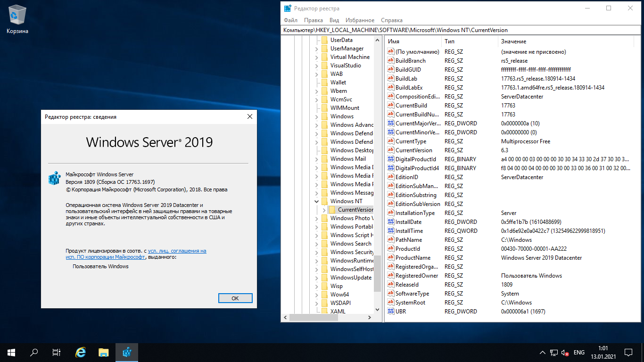
Task: Open the Recycle Bin desktop icon
Action: click(x=17, y=19)
